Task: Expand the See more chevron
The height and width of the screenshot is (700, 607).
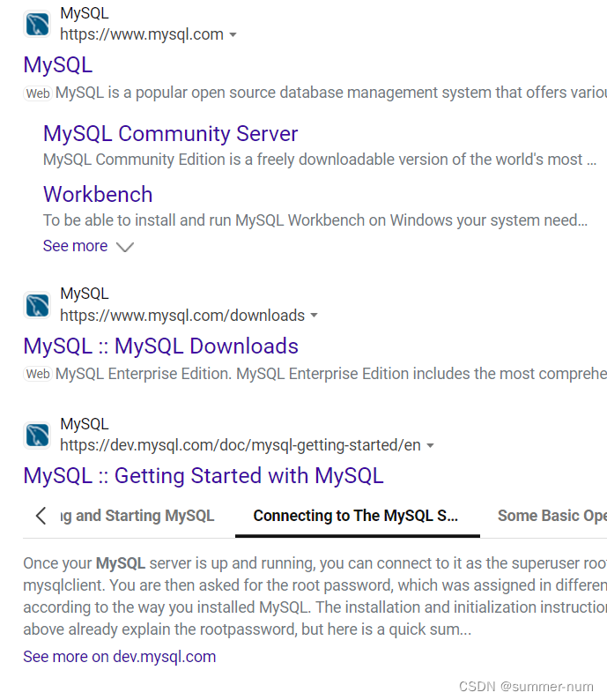Action: click(125, 247)
